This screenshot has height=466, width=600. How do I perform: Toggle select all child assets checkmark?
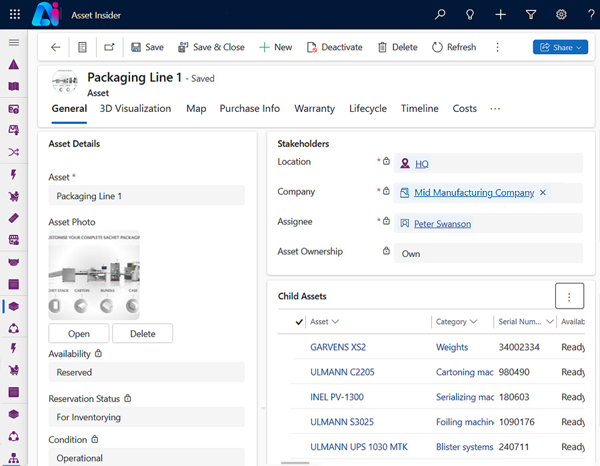299,322
